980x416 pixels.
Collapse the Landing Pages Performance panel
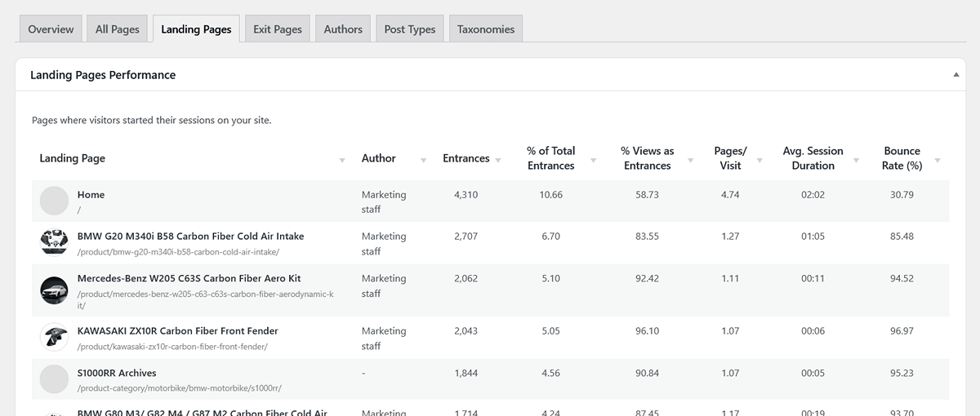point(955,74)
